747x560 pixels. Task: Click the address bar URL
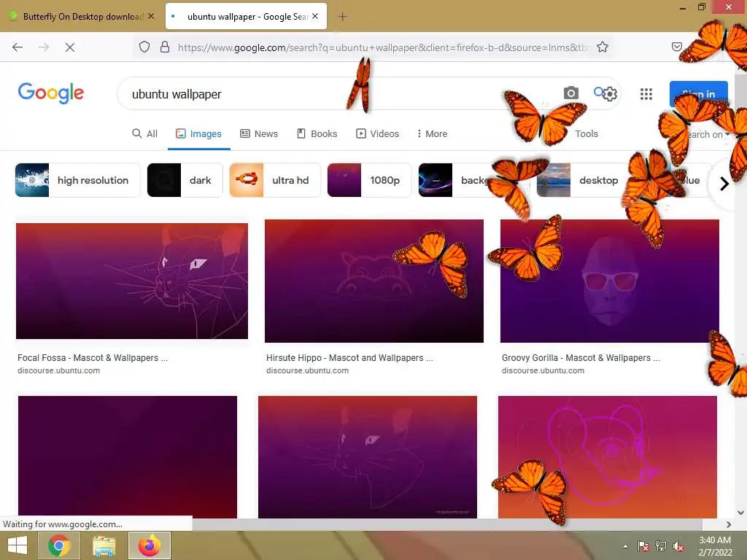click(x=382, y=47)
